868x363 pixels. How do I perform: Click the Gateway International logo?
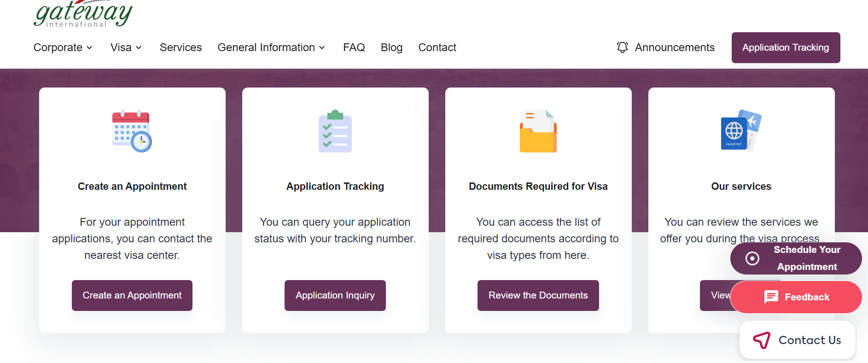(83, 14)
